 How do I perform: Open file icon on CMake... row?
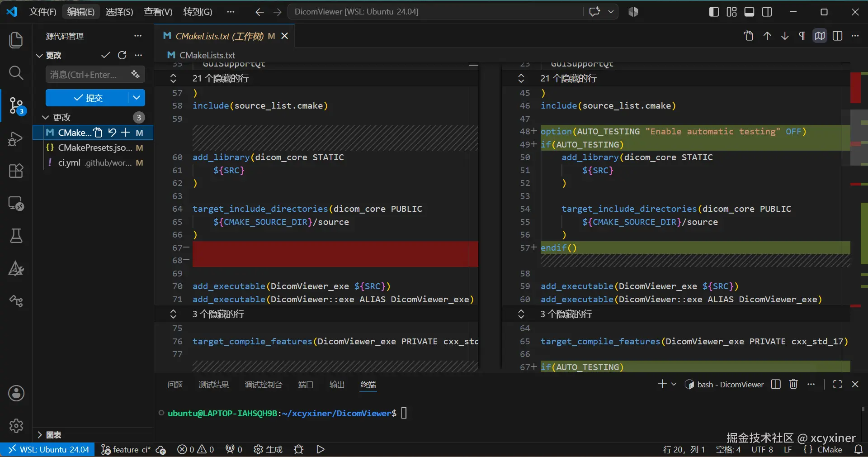point(98,133)
